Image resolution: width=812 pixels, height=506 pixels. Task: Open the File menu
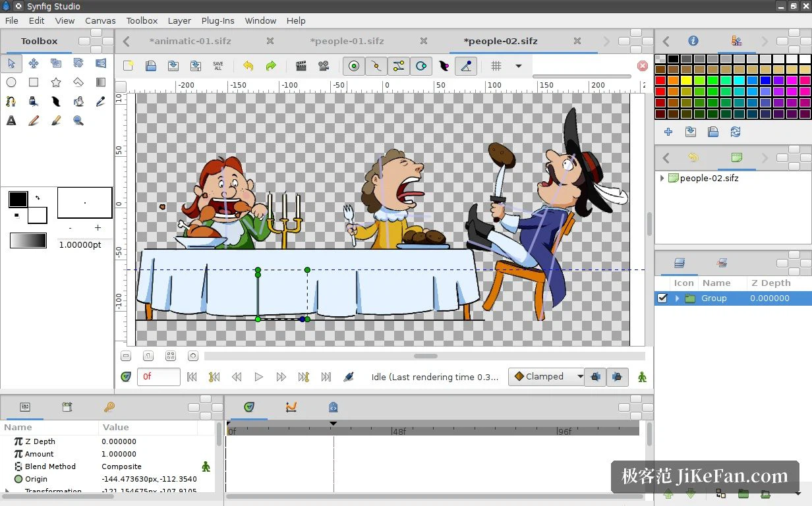coord(12,20)
